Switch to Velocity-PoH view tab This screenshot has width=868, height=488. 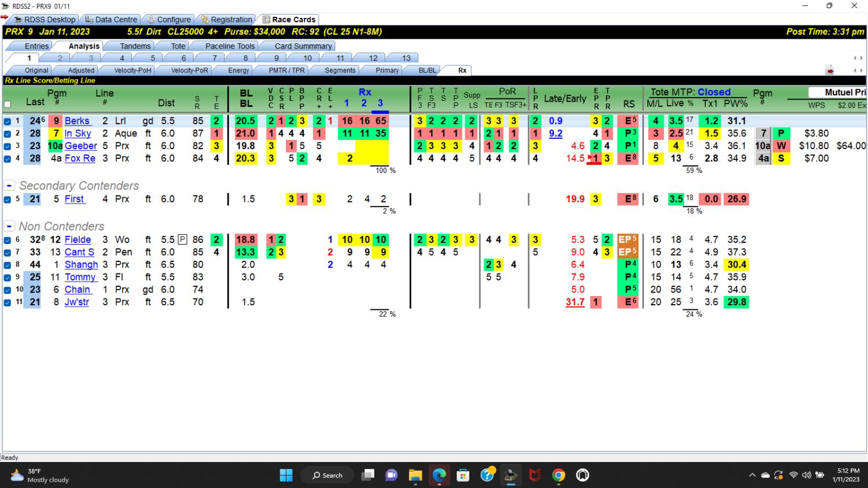(133, 70)
